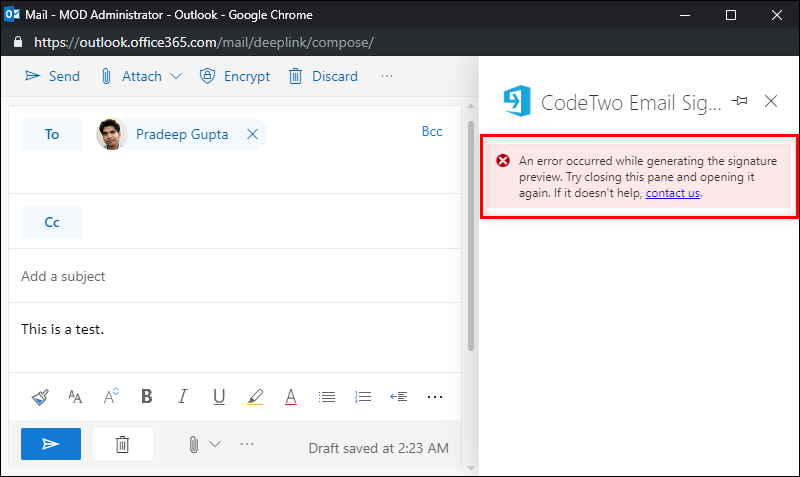The width and height of the screenshot is (800, 477).
Task: Discard the draft from the top toolbar
Action: 323,77
